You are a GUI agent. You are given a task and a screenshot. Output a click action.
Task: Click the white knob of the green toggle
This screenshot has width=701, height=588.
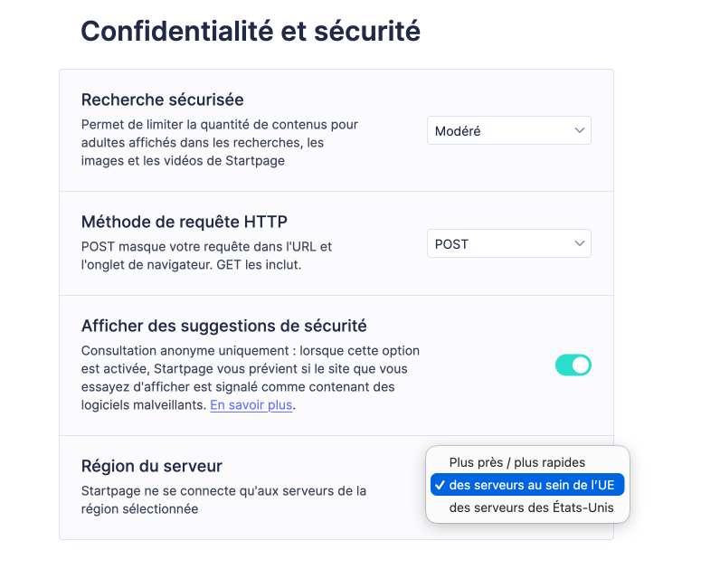tap(581, 365)
